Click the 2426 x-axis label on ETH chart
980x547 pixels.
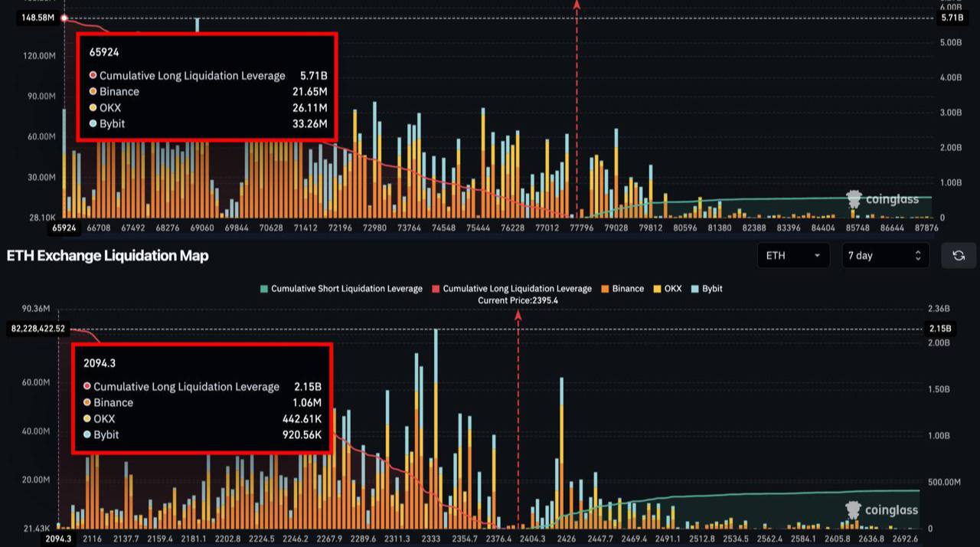(x=567, y=539)
